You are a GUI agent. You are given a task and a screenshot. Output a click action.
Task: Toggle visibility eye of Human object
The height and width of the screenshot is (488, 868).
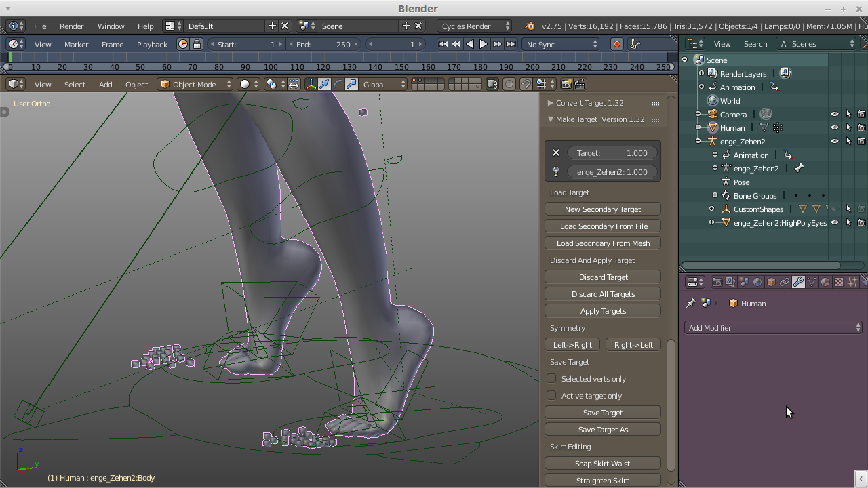coord(835,127)
